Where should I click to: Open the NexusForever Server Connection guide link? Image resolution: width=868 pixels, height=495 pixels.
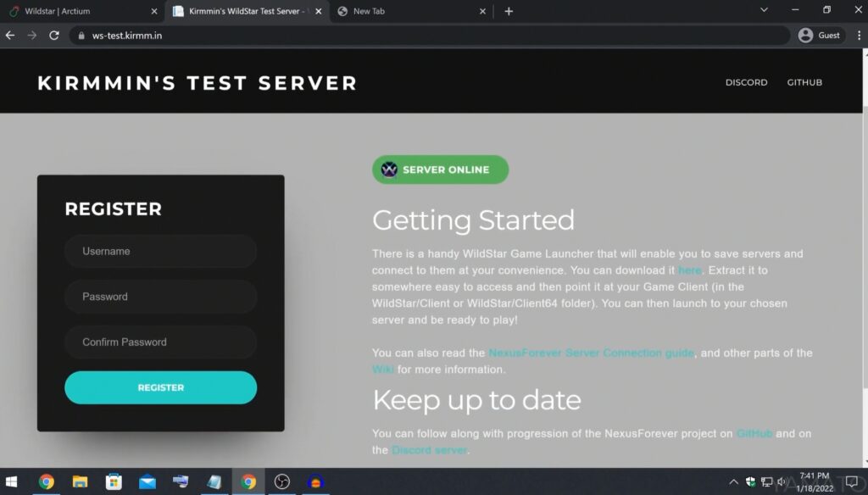[591, 353]
